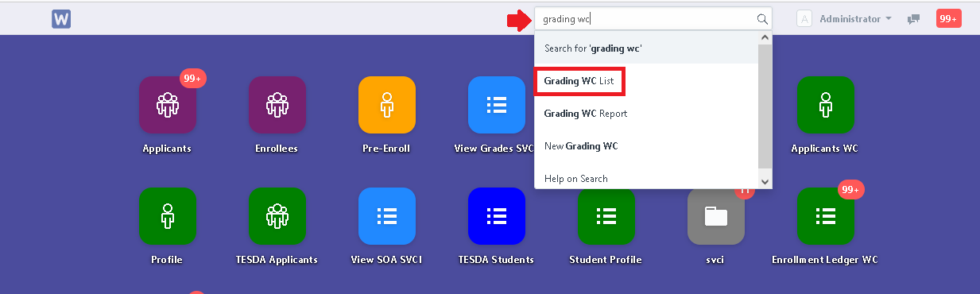Click the Pre-Enroll label text
Screen dimensions: 980x294
[386, 149]
